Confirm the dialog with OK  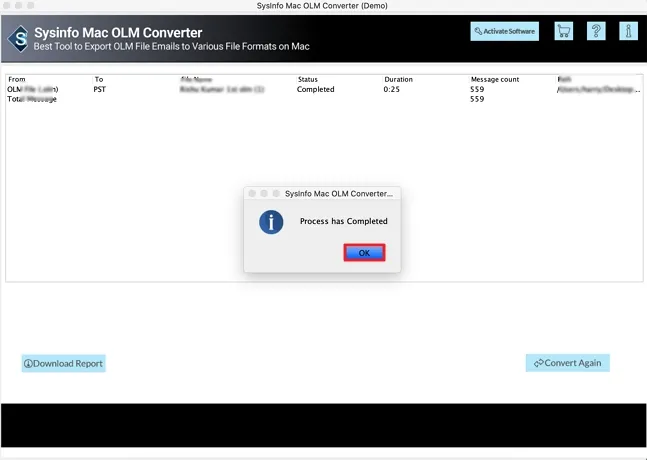[364, 253]
